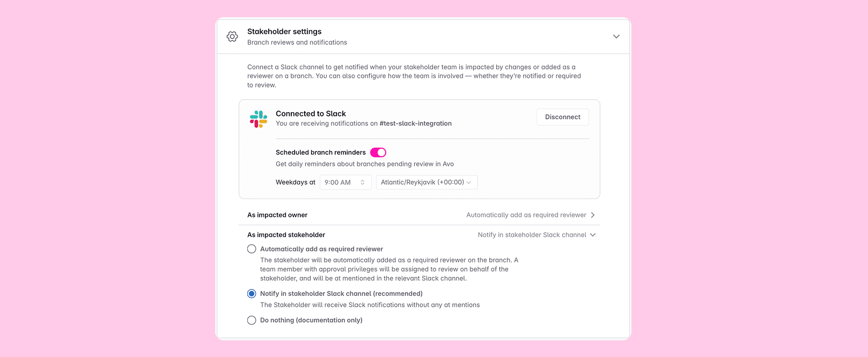
Task: Click the Connected to Slack section title
Action: point(311,113)
